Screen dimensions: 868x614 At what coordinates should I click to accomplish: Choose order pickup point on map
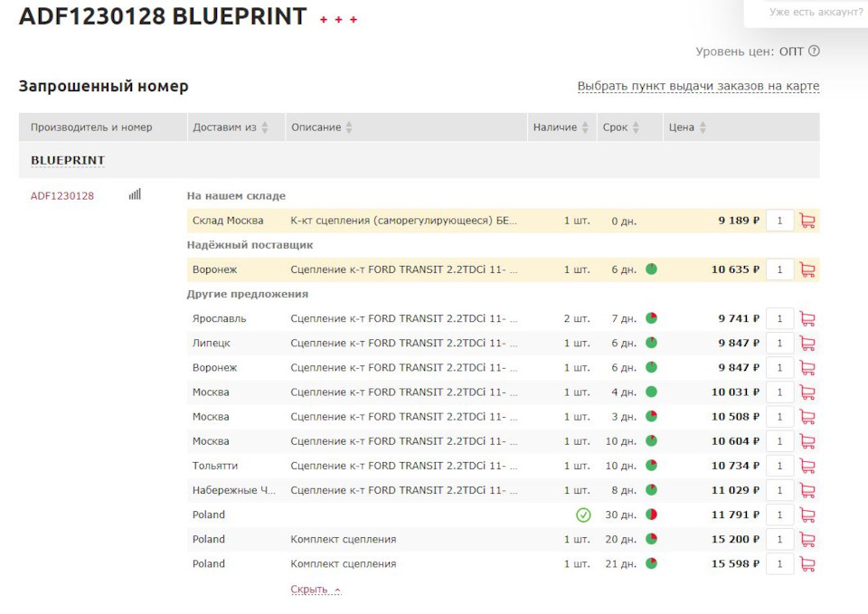[x=698, y=86]
